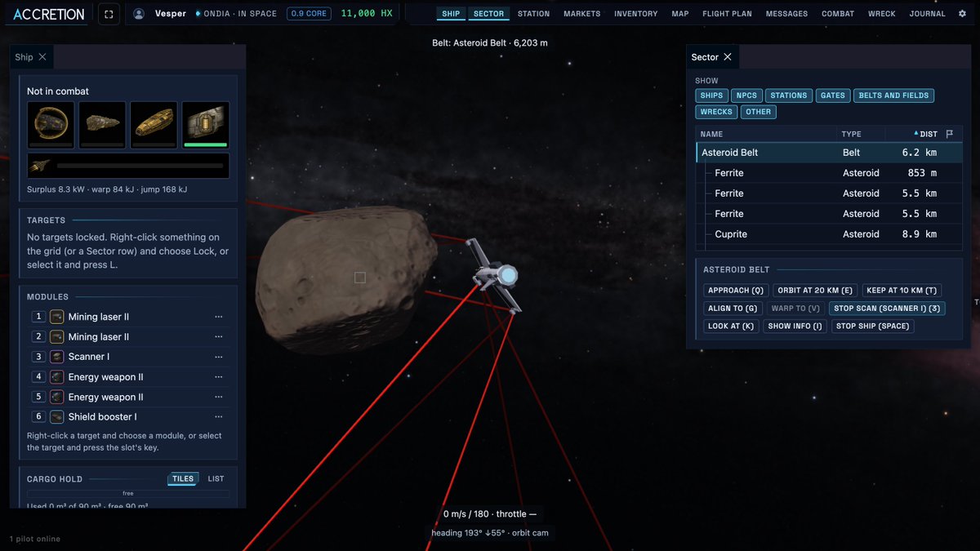Click the flag column icon in Sector table
Image resolution: width=980 pixels, height=551 pixels.
tap(949, 134)
